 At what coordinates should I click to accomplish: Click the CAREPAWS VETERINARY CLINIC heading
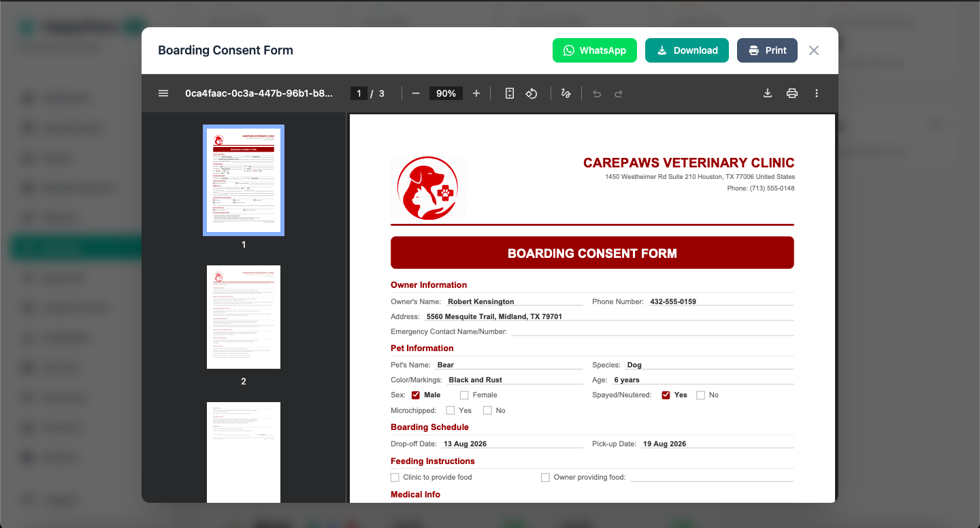(x=689, y=163)
